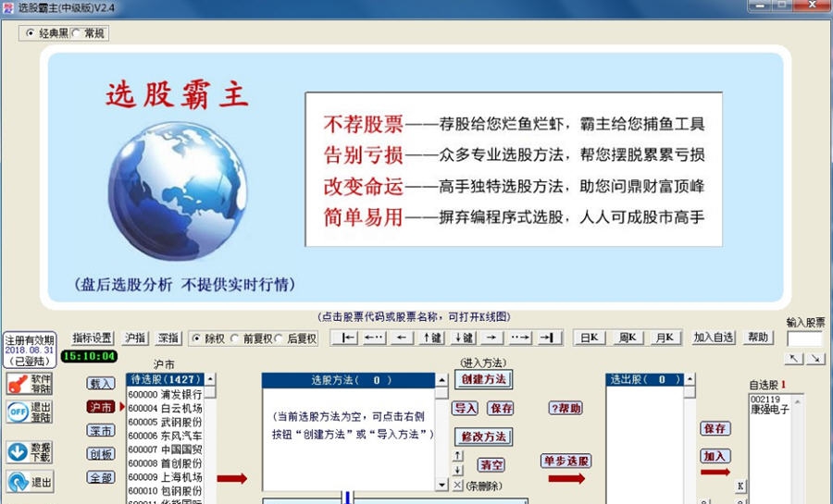Switch to 周K weekly chart
The height and width of the screenshot is (504, 833).
click(x=628, y=338)
